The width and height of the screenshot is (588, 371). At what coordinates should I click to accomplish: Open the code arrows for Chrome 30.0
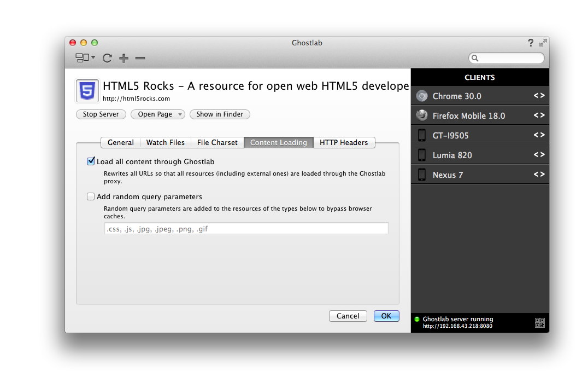pos(539,96)
